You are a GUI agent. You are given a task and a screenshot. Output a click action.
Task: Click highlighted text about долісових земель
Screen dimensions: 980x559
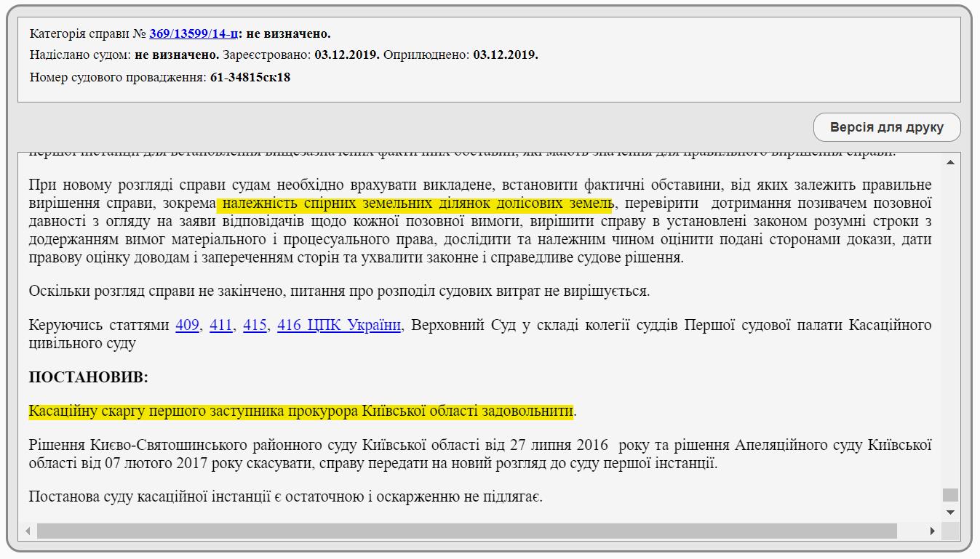point(415,203)
